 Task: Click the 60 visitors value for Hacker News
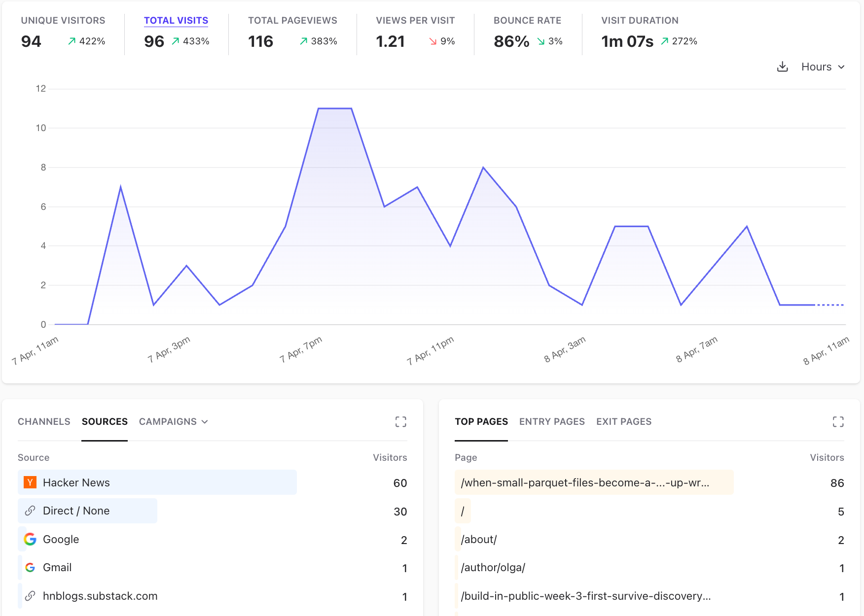click(x=400, y=483)
